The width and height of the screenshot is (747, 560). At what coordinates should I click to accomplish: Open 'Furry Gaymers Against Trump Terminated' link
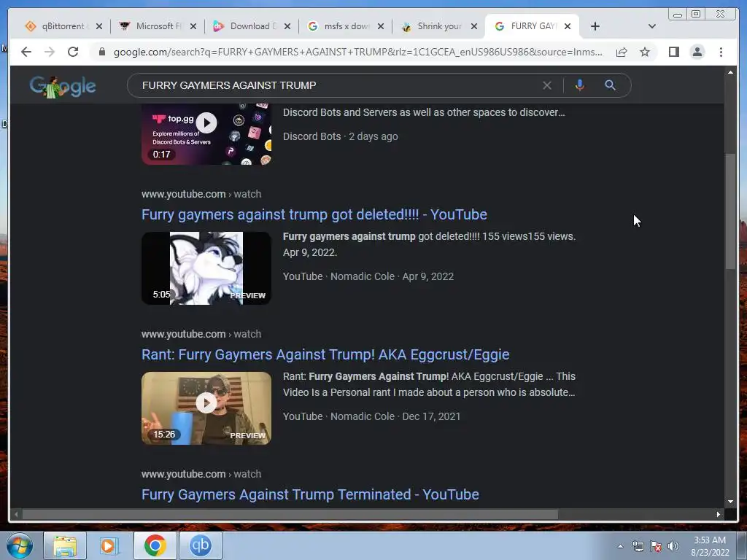coord(310,494)
